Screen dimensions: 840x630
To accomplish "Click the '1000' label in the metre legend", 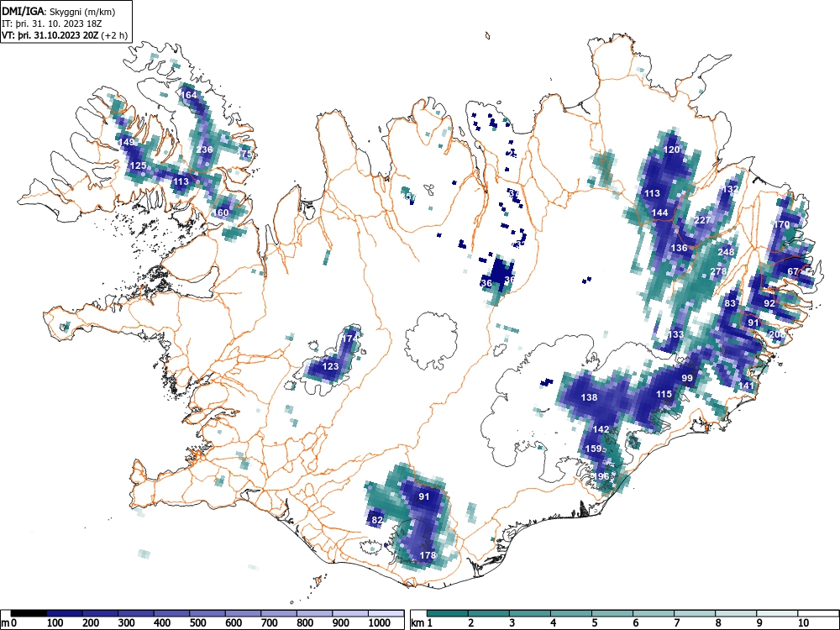I will click(380, 623).
